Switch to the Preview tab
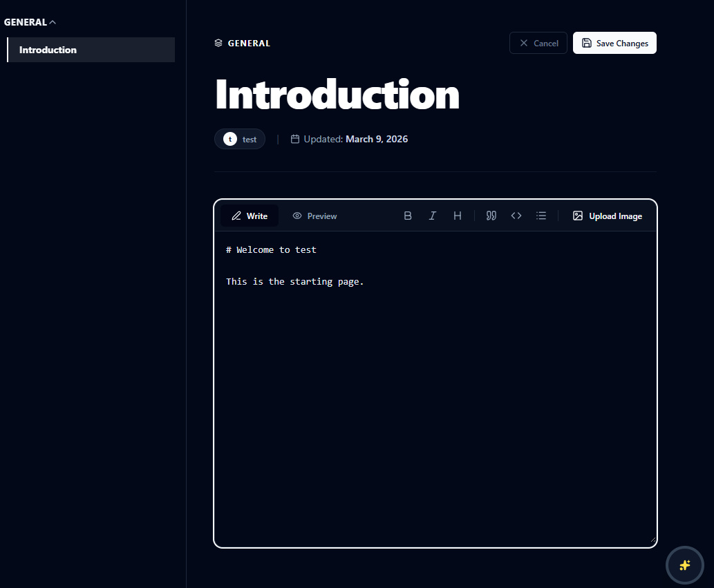This screenshot has width=714, height=588. coord(314,216)
